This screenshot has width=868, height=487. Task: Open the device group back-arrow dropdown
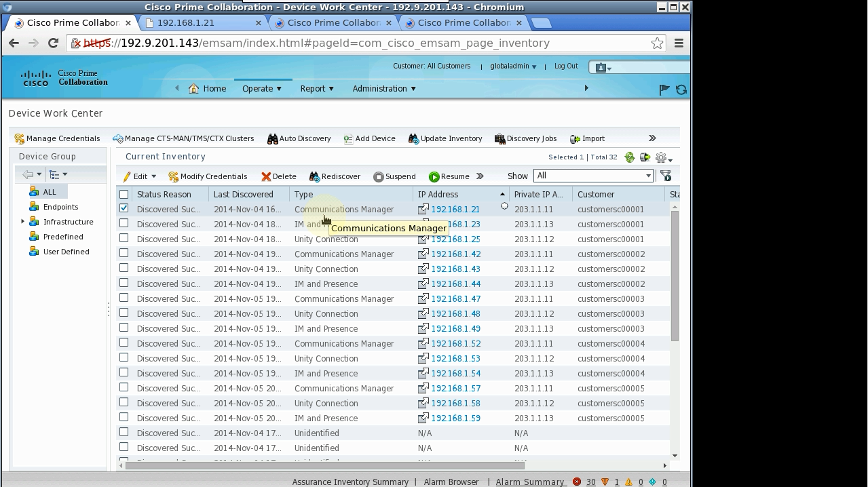pyautogui.click(x=32, y=174)
